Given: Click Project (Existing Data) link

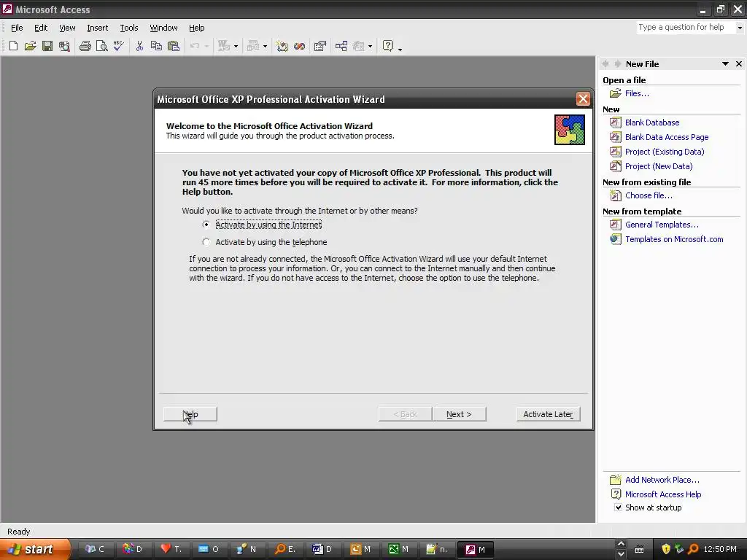Looking at the screenshot, I should pyautogui.click(x=664, y=152).
